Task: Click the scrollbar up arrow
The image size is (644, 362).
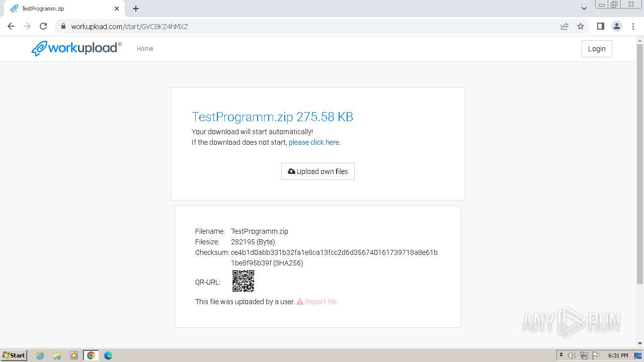Action: click(640, 40)
